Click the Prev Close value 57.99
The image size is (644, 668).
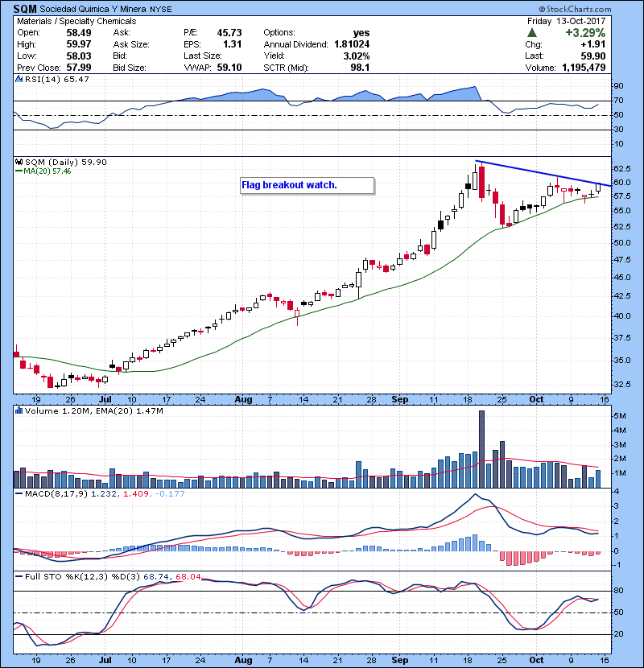click(x=78, y=68)
